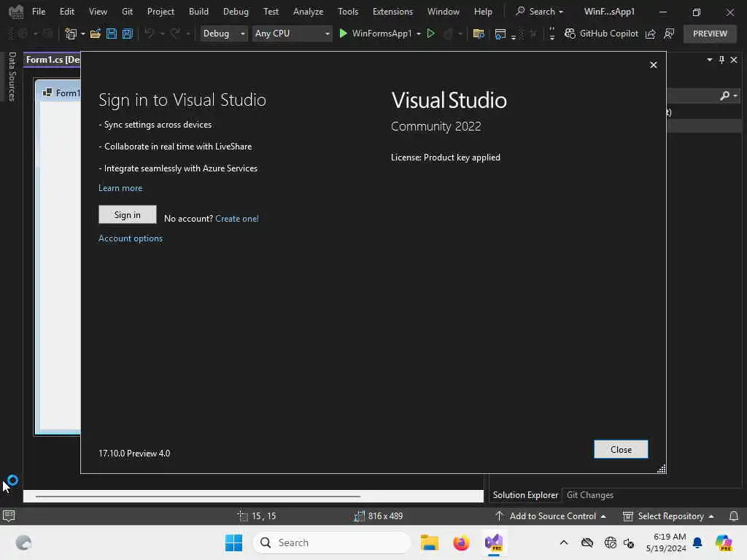The image size is (747, 560).
Task: Open the Learn more link
Action: point(120,188)
